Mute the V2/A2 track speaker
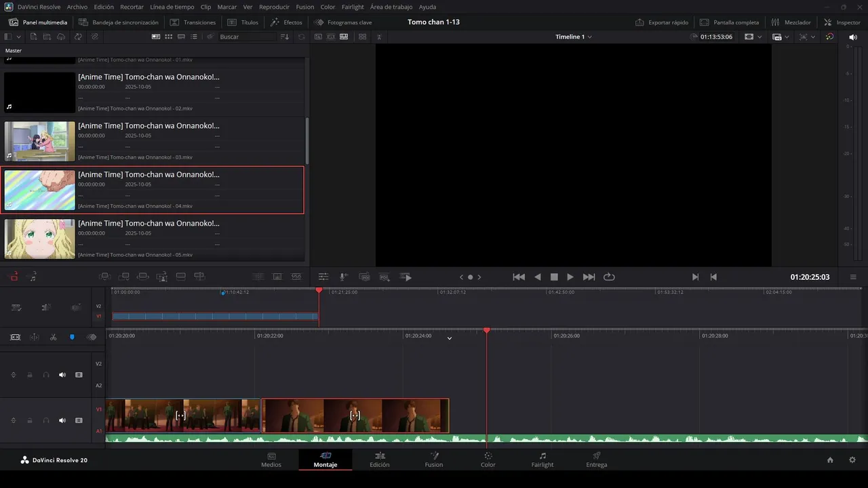 [62, 375]
